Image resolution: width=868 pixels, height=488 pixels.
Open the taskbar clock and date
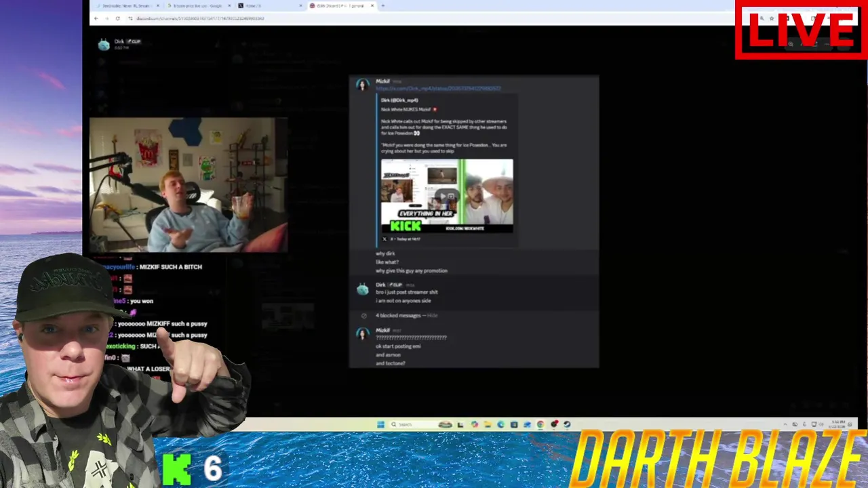[x=837, y=424]
